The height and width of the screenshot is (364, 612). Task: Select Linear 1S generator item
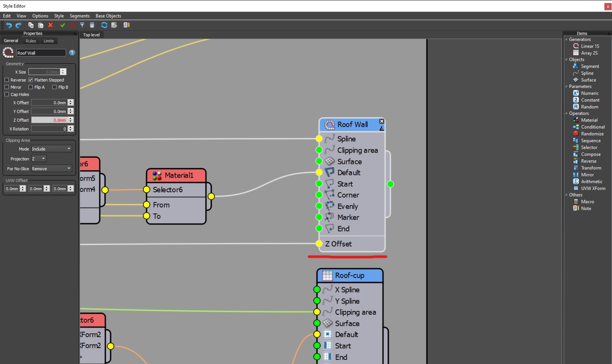coord(586,46)
